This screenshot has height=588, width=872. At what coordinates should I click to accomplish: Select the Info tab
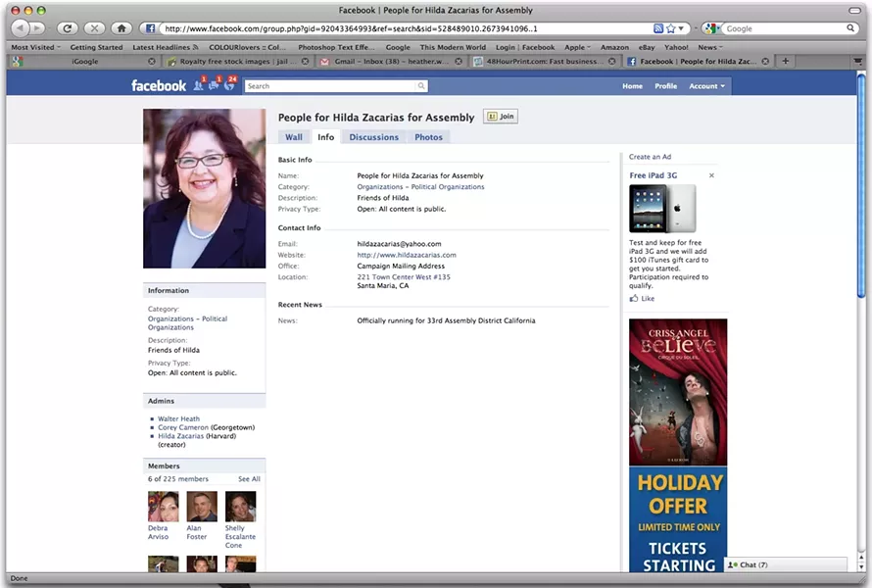[x=326, y=137]
